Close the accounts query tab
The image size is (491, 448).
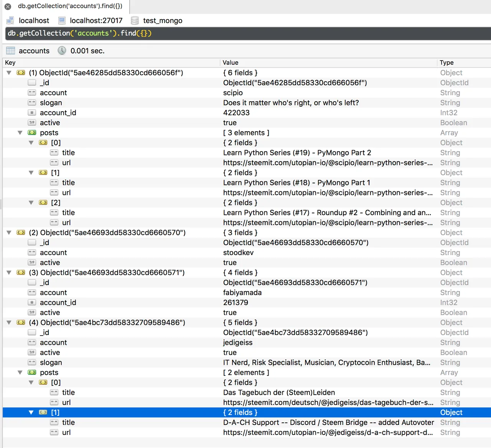tap(8, 7)
